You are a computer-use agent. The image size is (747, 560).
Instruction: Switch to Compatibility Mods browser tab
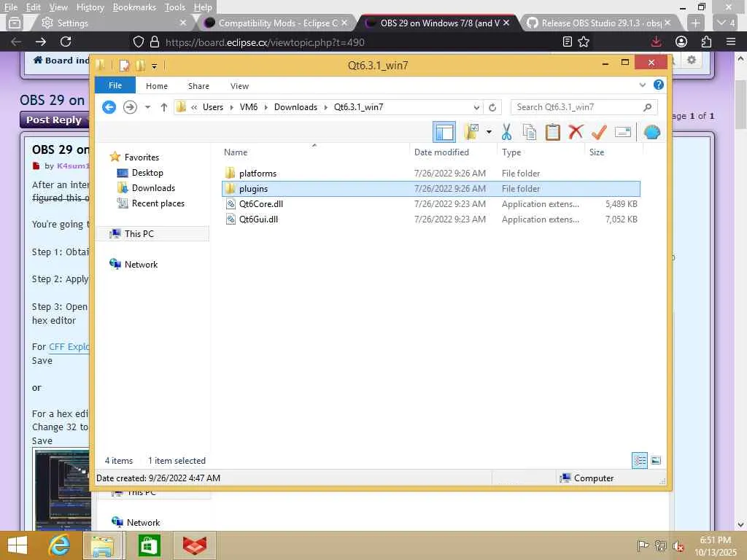(x=276, y=23)
